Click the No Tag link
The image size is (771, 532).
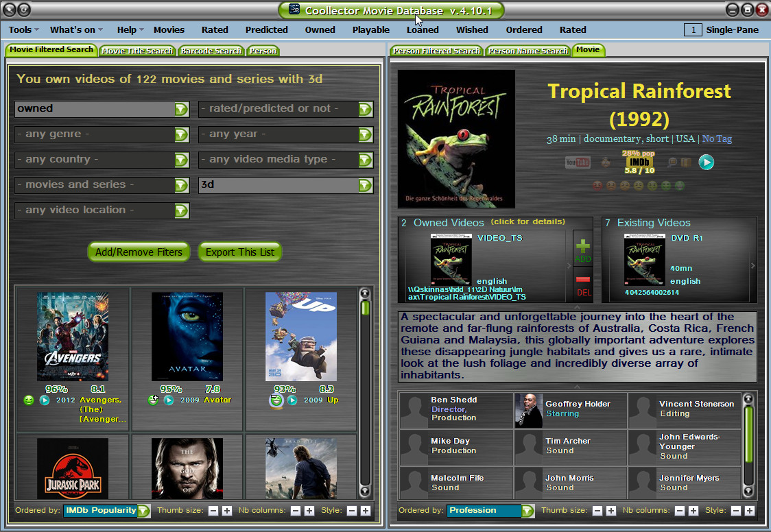click(717, 139)
